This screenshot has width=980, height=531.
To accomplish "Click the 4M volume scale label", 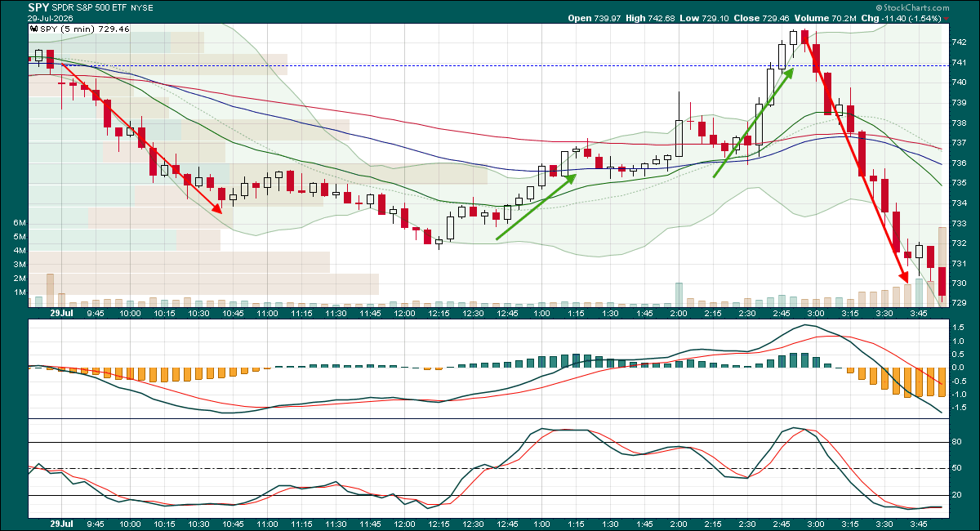I will pyautogui.click(x=20, y=251).
